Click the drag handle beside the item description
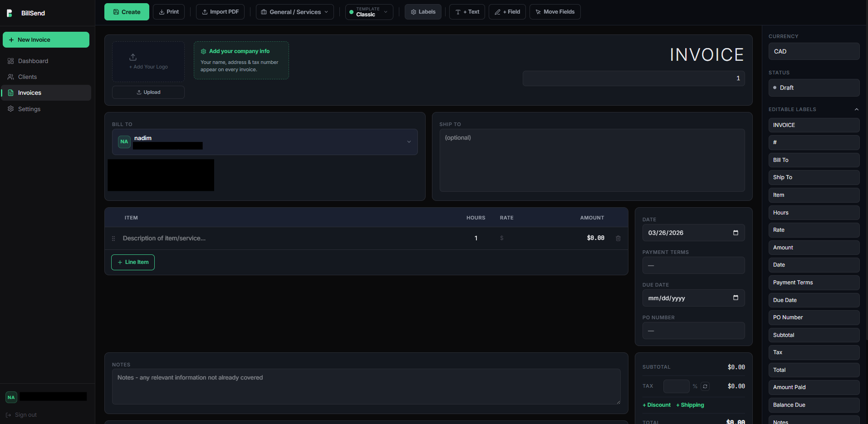Screen dimensions: 868x424 click(x=113, y=238)
